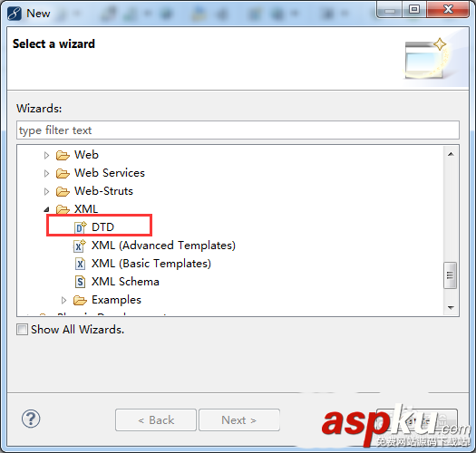Expand the Web tree node
476x453 pixels.
coord(46,155)
